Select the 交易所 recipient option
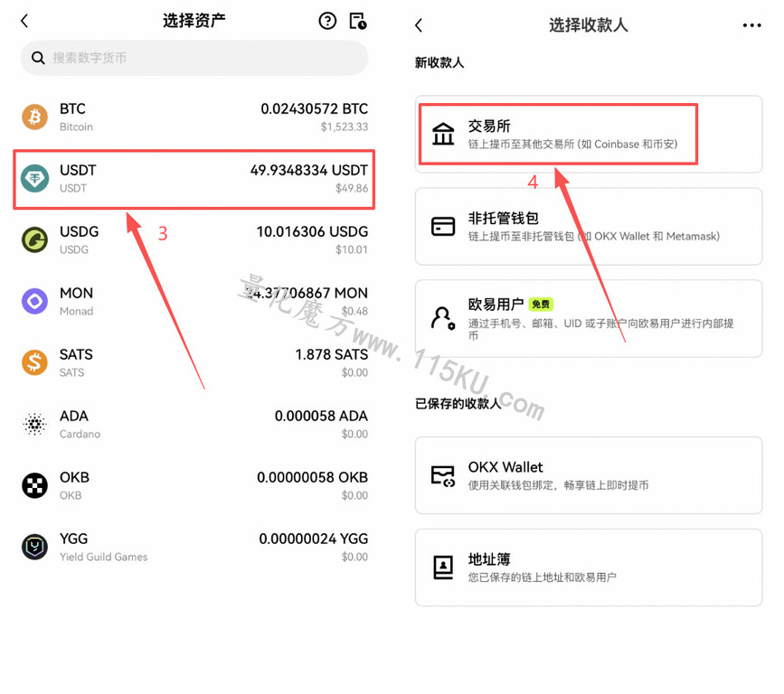Screen dimensions: 784x694 pos(589,135)
